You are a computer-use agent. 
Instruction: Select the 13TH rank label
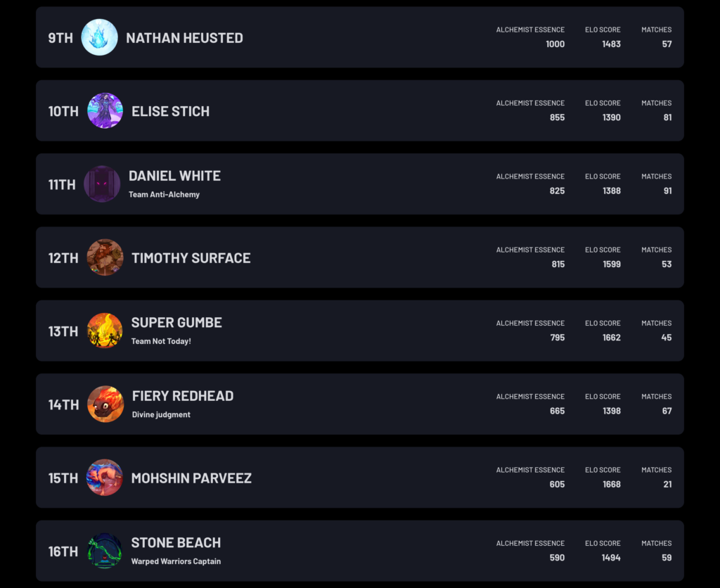click(x=63, y=331)
